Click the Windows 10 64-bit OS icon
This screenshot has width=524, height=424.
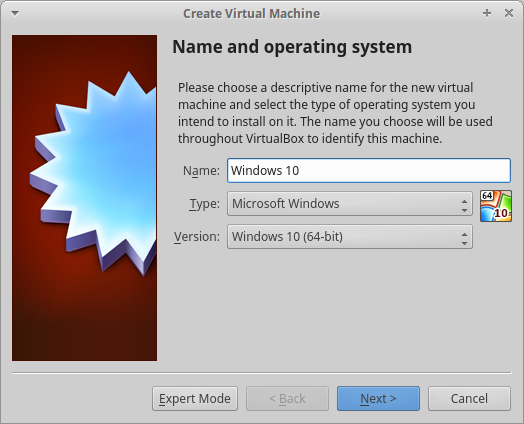(x=496, y=206)
